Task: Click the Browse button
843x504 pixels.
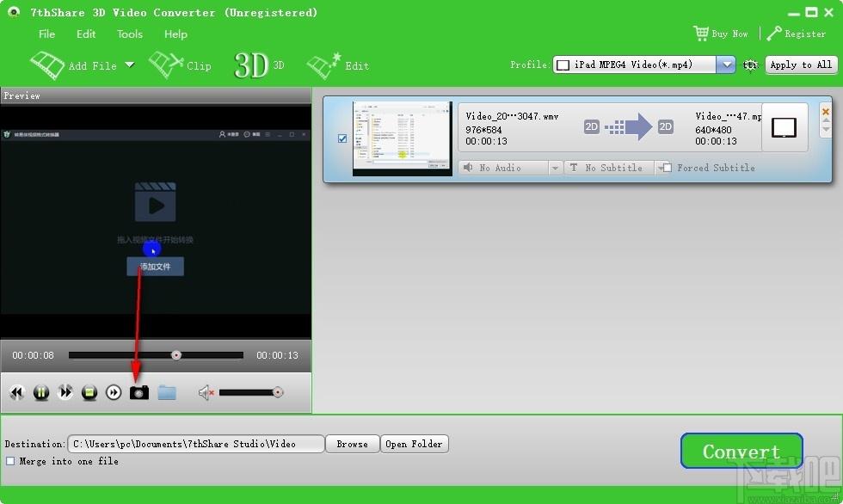Action: [352, 444]
